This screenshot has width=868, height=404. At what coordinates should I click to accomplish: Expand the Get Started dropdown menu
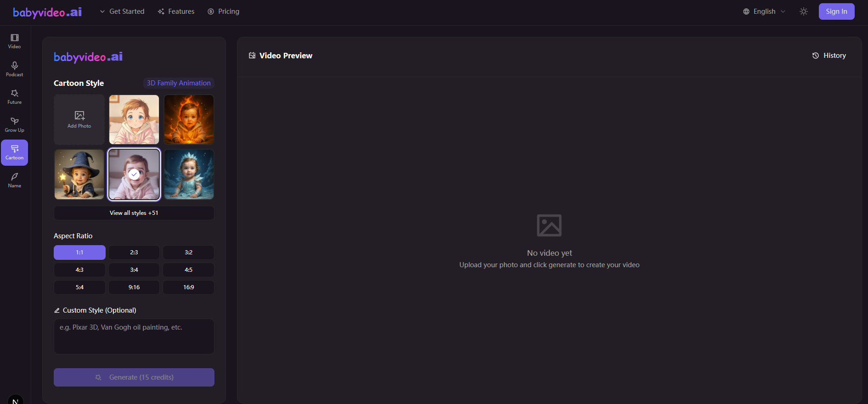122,11
